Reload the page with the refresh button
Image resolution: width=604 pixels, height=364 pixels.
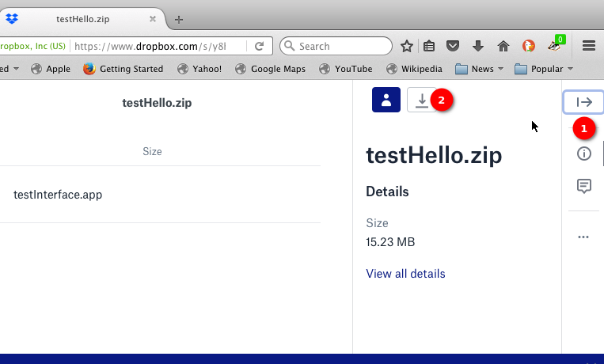click(x=260, y=46)
